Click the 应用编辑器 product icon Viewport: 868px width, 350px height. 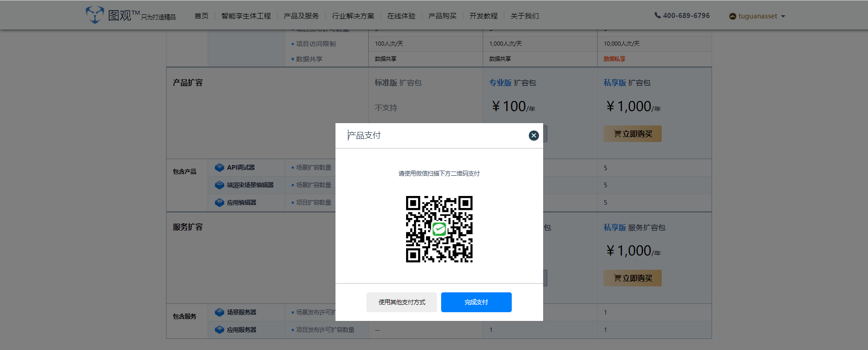point(220,202)
